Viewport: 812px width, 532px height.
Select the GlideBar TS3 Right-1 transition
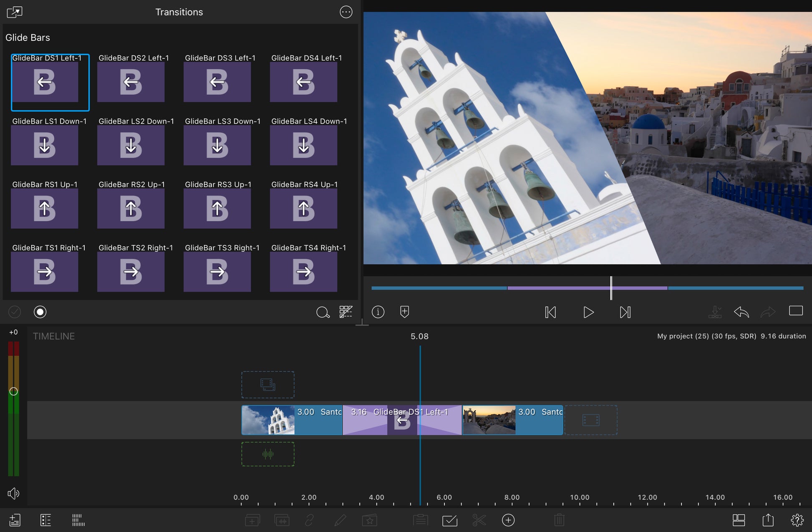pos(217,272)
